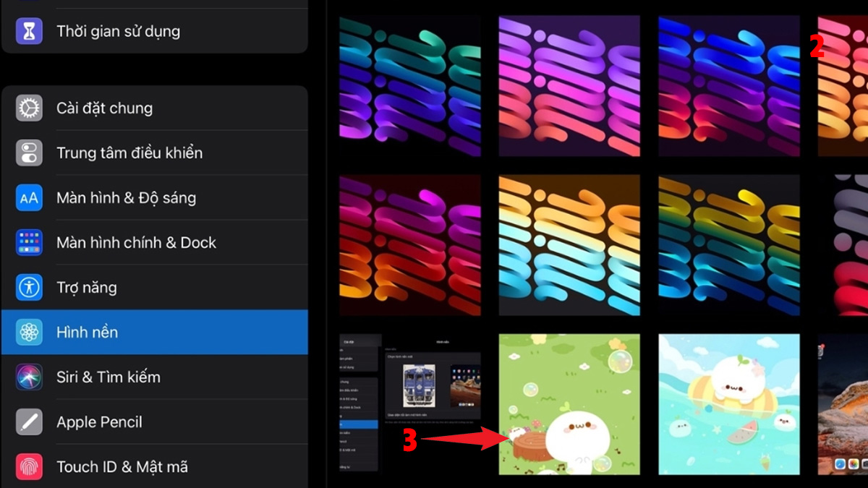Choose the magenta and red dark swirl wallpaper
The image size is (868, 488).
click(410, 245)
